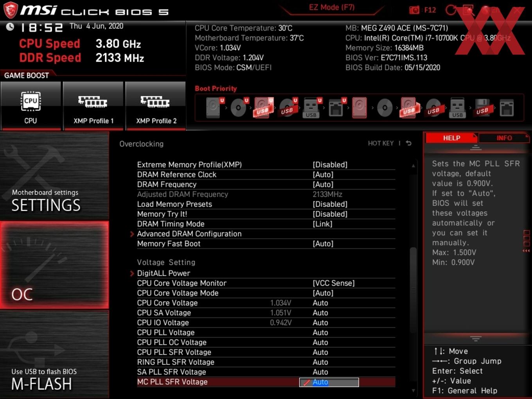532x399 pixels.
Task: Switch to the HELP tab
Action: tap(451, 138)
